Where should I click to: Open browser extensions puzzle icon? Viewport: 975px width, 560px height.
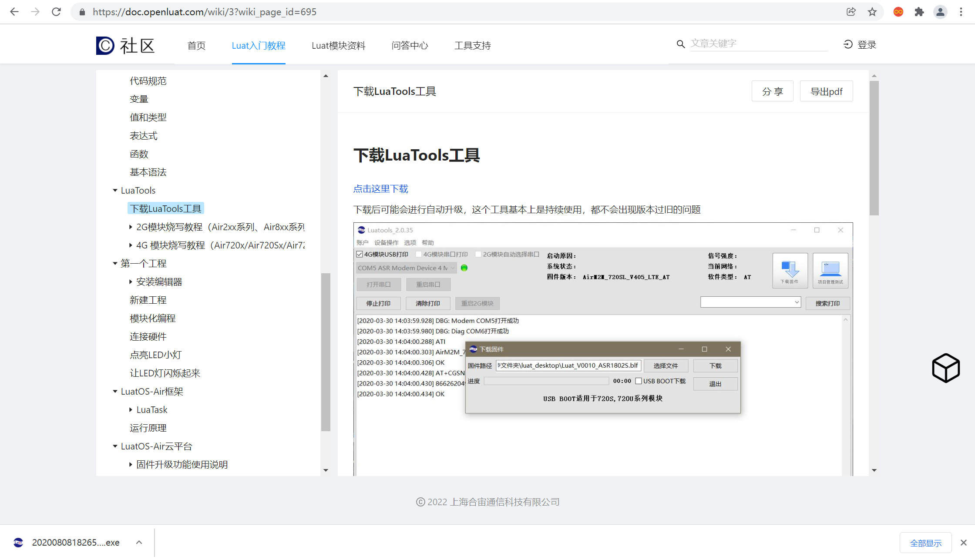click(x=919, y=12)
